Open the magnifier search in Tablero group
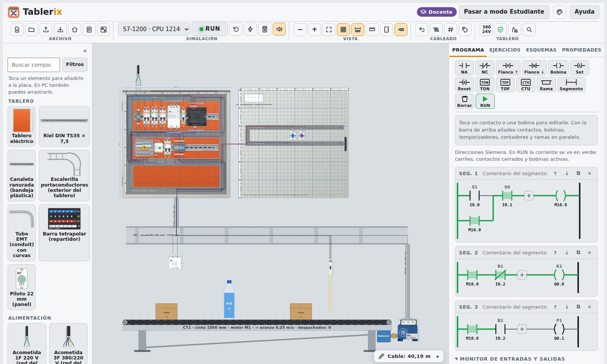 [529, 30]
